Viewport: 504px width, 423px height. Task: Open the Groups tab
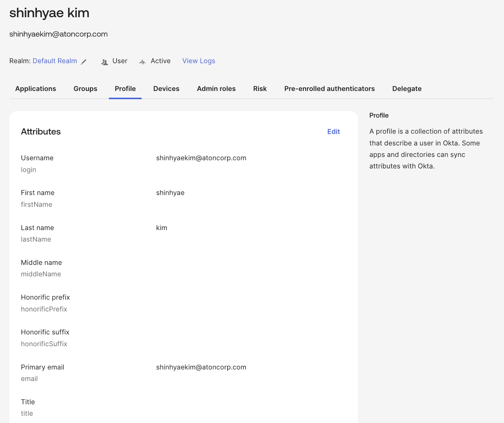click(x=85, y=89)
